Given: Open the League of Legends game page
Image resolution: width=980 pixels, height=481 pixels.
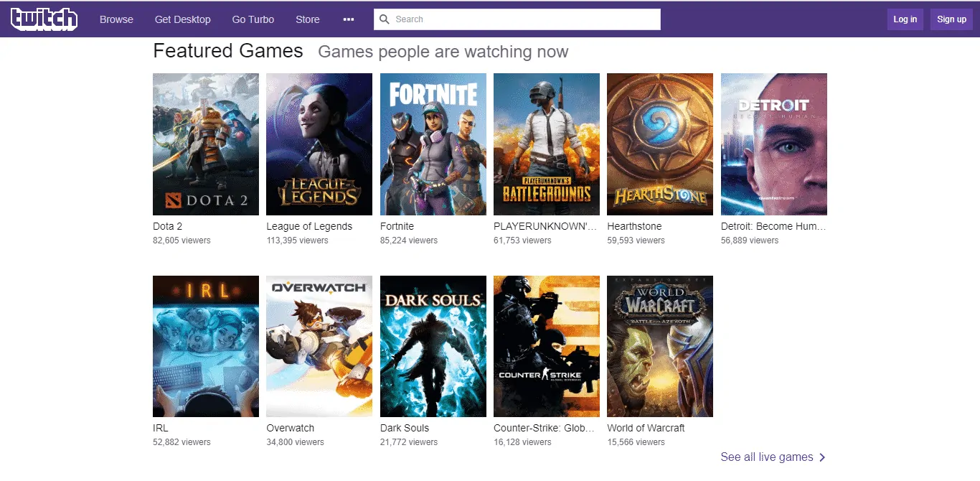Looking at the screenshot, I should (319, 144).
